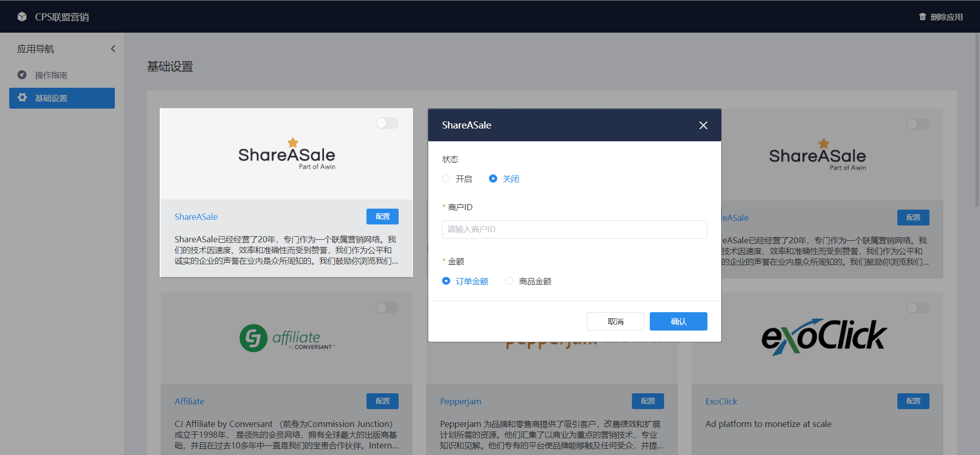Screen dimensions: 980x455
Task: Click the ExoClick logo image
Action: tap(824, 337)
